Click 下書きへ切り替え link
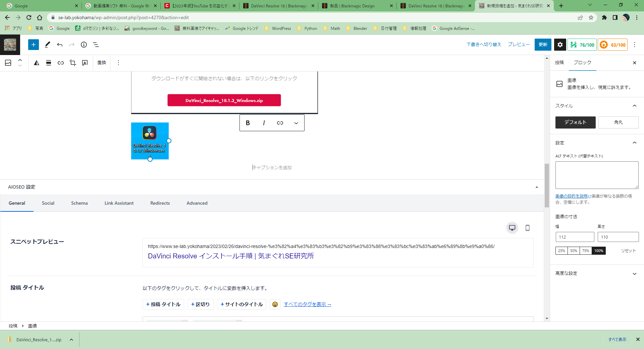 pyautogui.click(x=484, y=45)
